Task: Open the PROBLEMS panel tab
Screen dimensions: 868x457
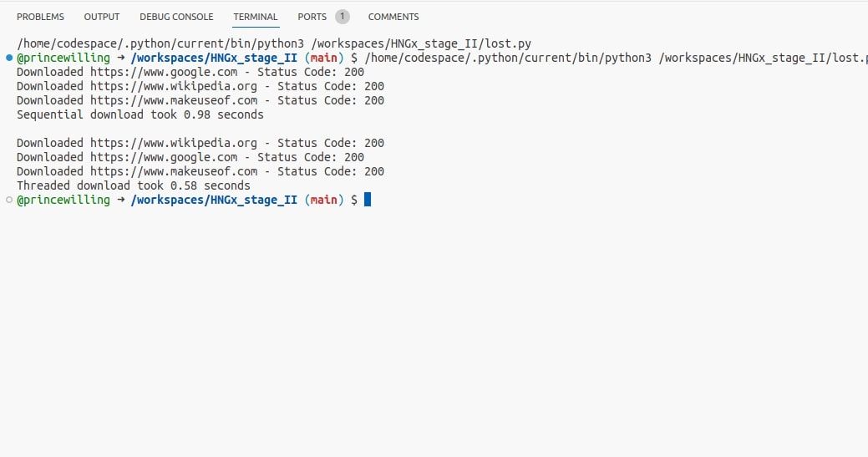Action: point(40,17)
